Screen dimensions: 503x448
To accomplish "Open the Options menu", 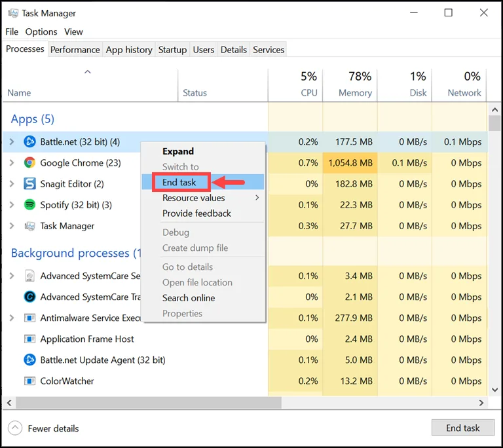I will (41, 32).
